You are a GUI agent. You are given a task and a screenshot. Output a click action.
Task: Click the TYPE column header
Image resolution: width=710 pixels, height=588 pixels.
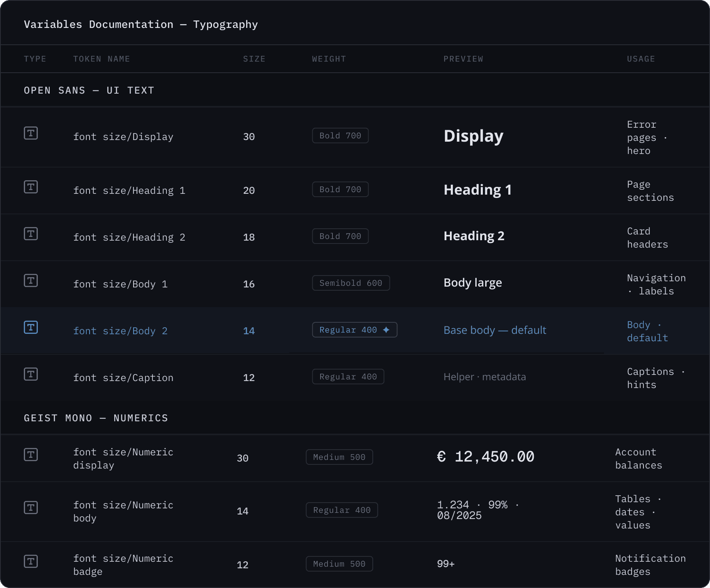pos(35,59)
